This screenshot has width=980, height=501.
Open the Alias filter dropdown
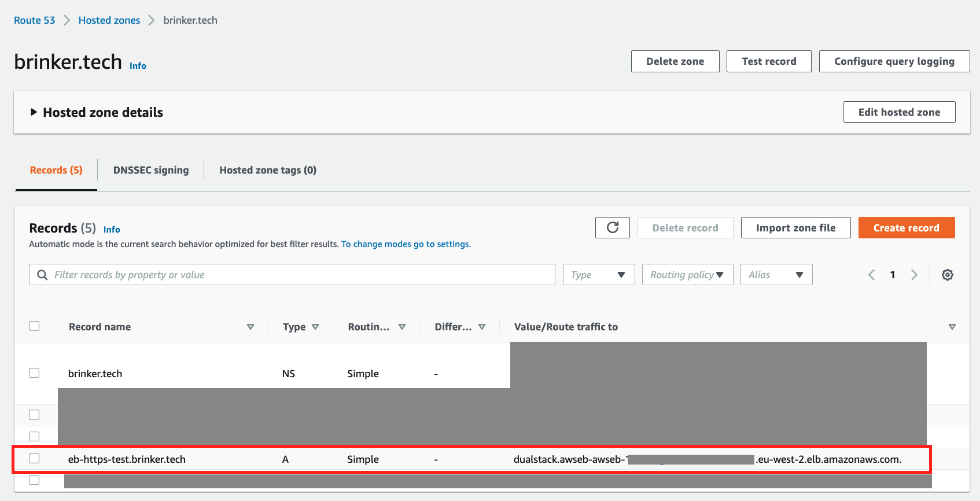pyautogui.click(x=776, y=275)
